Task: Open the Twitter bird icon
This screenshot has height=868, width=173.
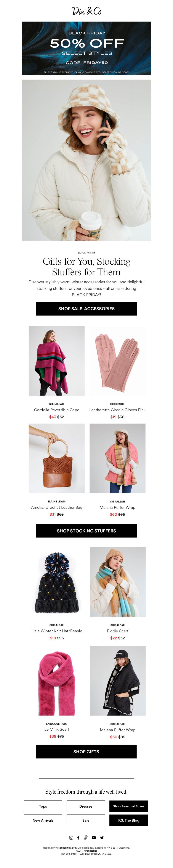Action: tap(102, 837)
